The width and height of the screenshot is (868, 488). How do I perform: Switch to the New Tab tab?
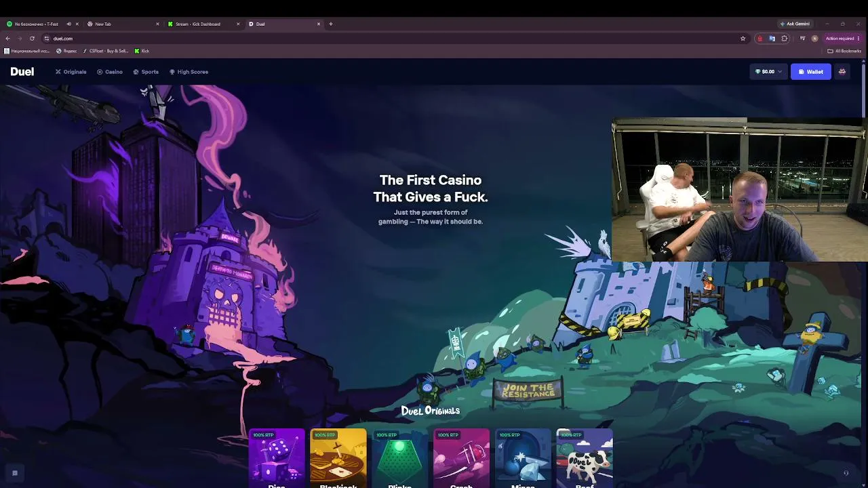[123, 24]
